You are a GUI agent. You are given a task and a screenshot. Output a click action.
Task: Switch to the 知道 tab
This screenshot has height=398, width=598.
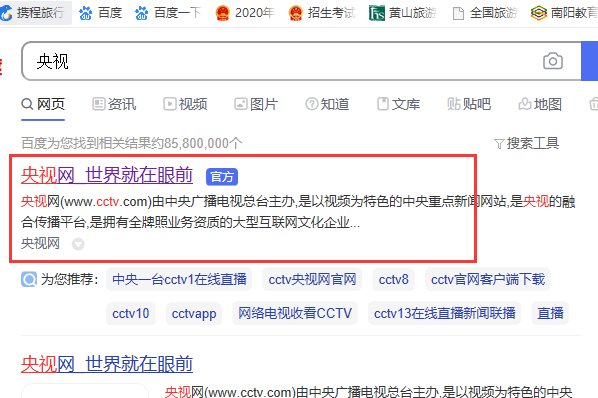pyautogui.click(x=327, y=104)
